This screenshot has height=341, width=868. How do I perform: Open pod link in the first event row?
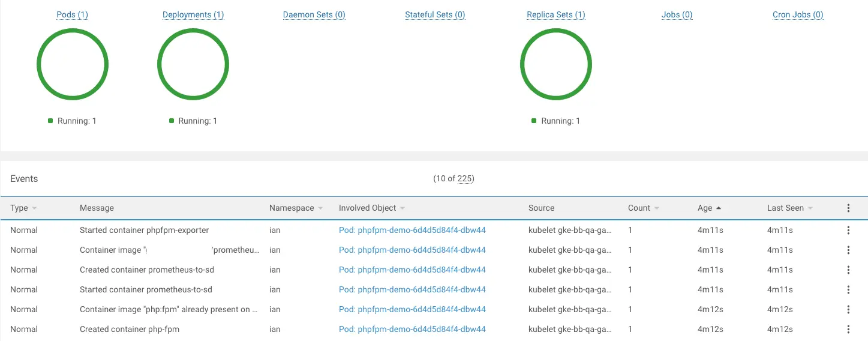tap(412, 231)
